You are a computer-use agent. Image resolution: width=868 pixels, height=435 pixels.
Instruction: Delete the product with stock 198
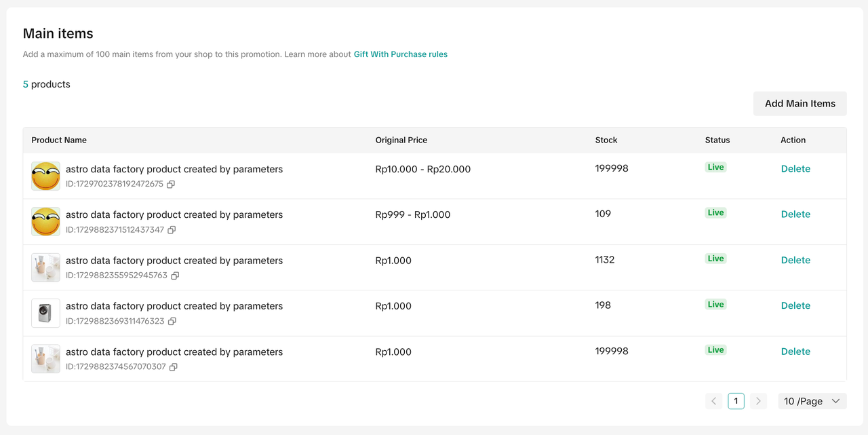[x=795, y=306]
